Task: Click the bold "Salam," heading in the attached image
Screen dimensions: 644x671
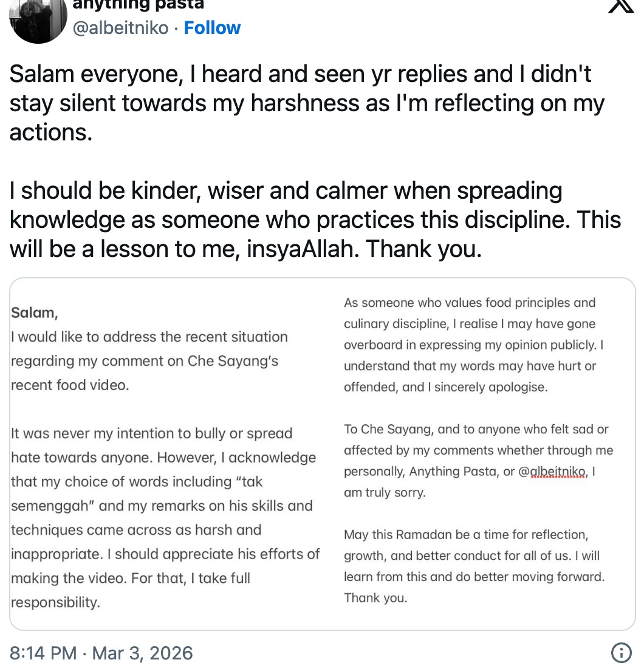Action: (35, 313)
